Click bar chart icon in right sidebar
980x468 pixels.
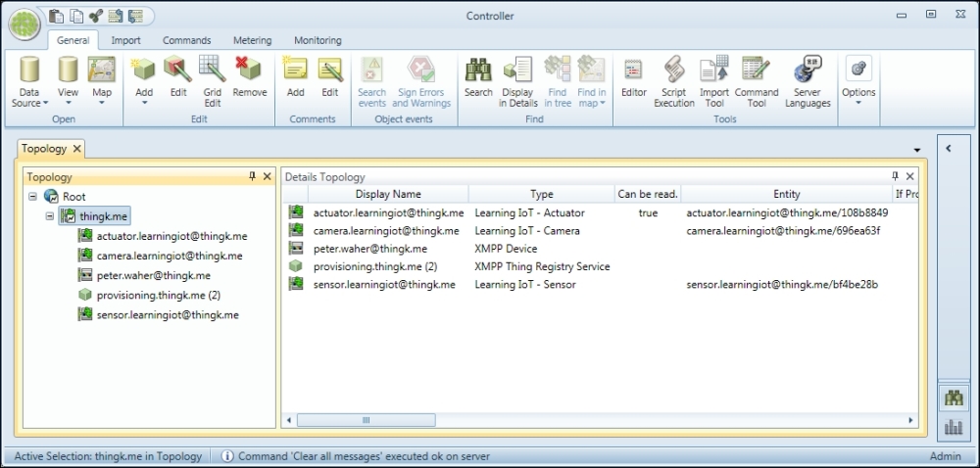[x=954, y=427]
